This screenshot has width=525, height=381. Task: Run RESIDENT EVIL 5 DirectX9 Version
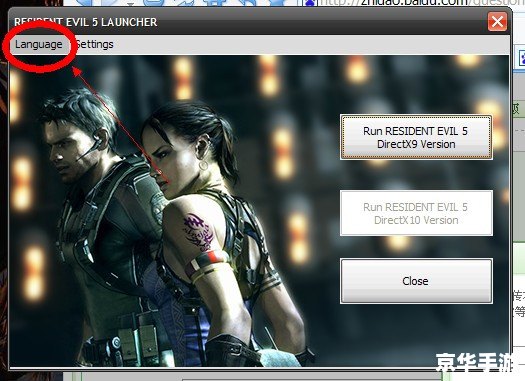(x=416, y=137)
